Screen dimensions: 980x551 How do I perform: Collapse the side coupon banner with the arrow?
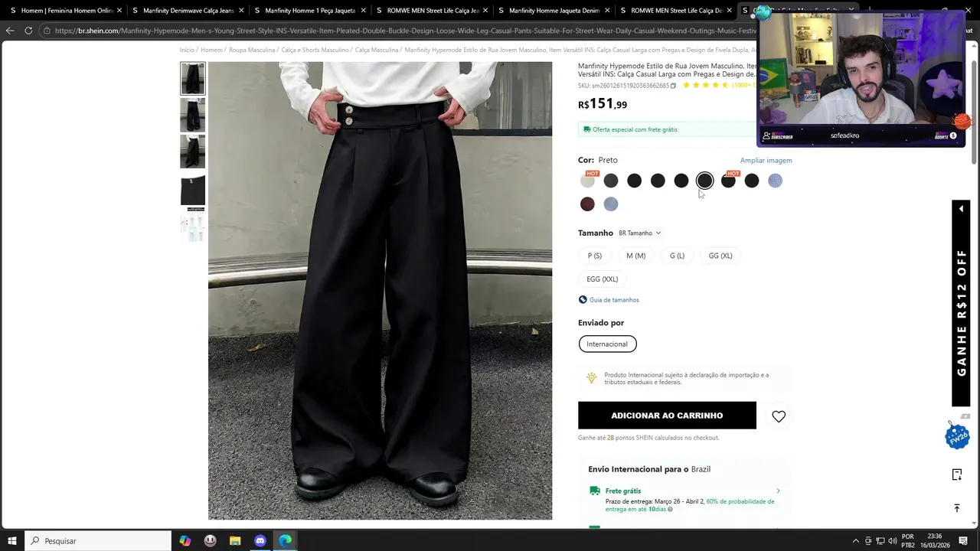pos(961,209)
